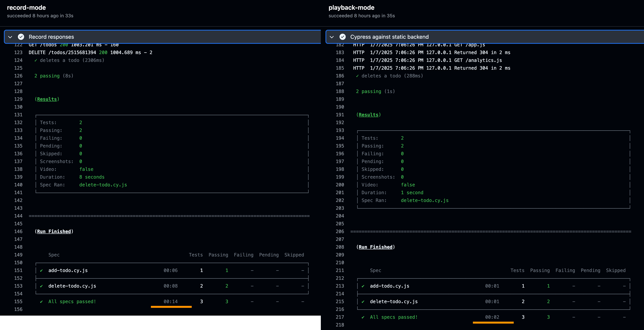Click the Skipped column header in playback-mode summary
644x330 pixels.
(616, 270)
